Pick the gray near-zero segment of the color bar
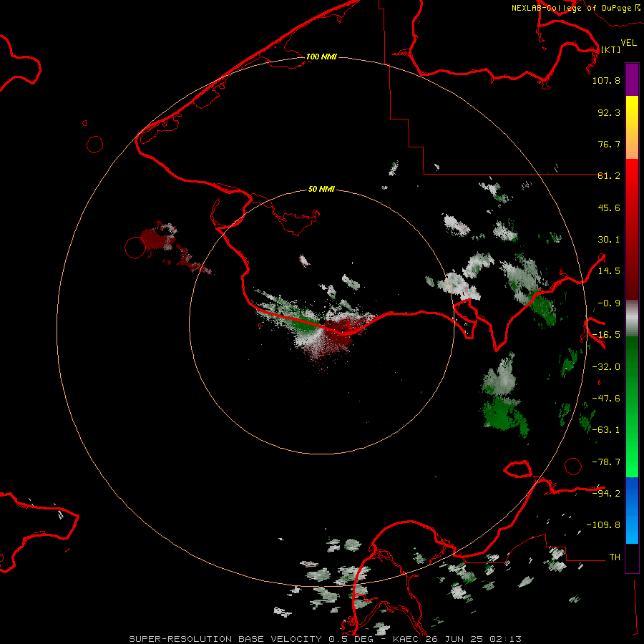The image size is (644, 644). (632, 318)
